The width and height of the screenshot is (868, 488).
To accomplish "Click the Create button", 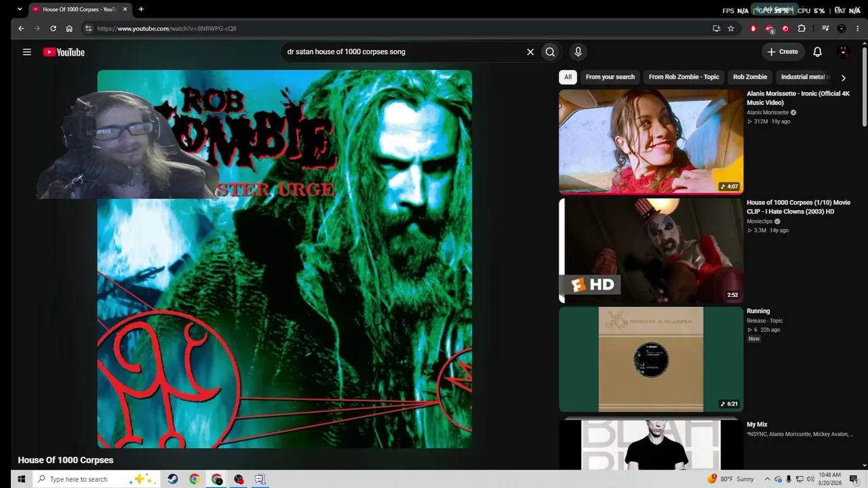I will [x=783, y=52].
